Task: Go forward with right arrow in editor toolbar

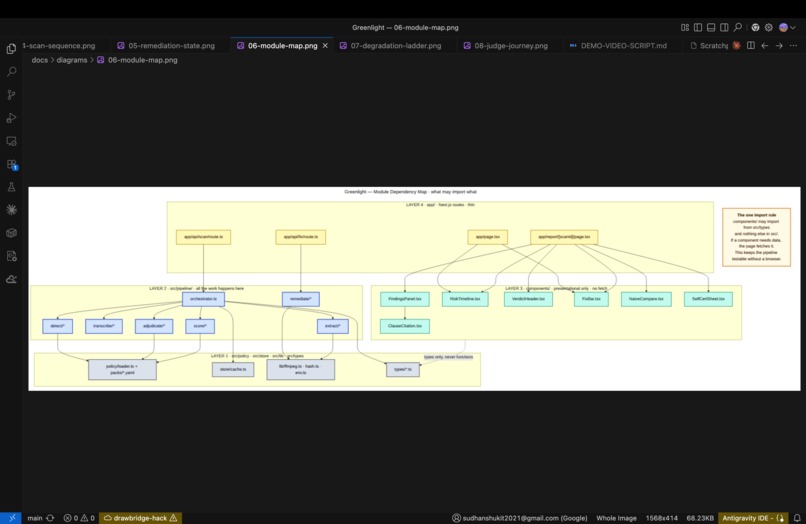Action: coord(779,46)
